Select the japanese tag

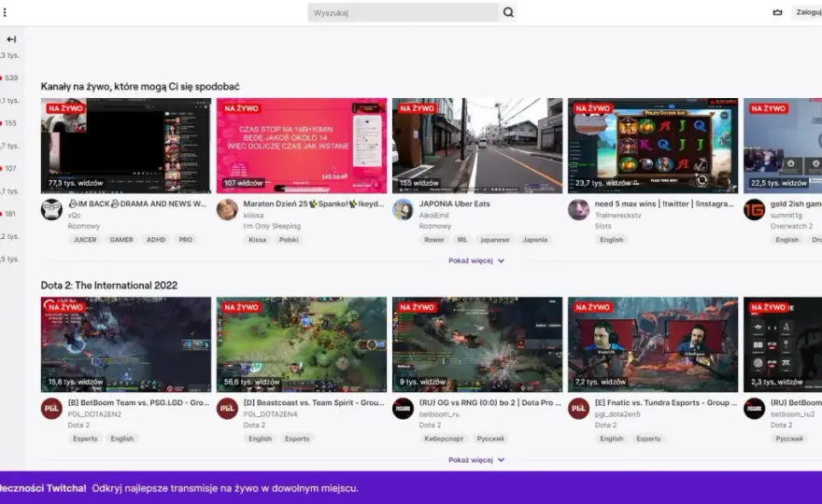pyautogui.click(x=495, y=240)
